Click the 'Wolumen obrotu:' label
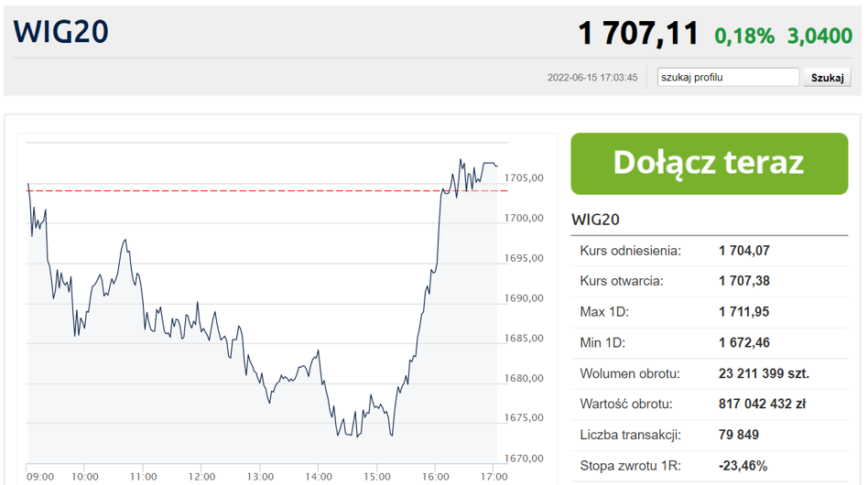This screenshot has height=485, width=868. (629, 374)
